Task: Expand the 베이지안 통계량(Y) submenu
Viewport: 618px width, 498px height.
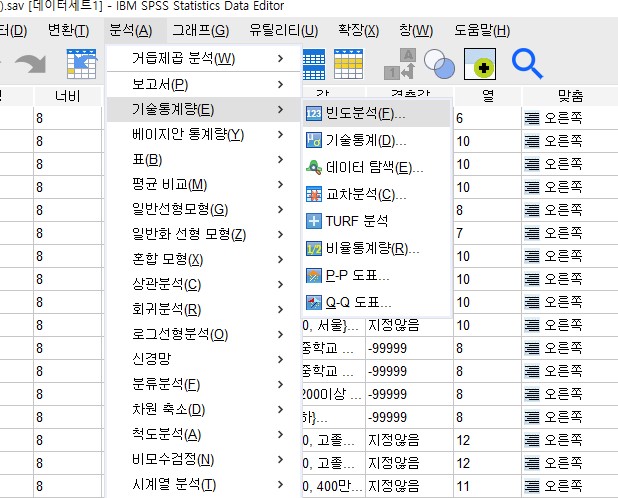Action: [x=204, y=135]
